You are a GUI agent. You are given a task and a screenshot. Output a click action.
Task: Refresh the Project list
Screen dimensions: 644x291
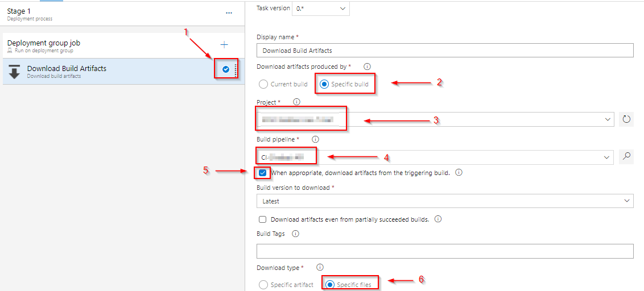(x=626, y=119)
